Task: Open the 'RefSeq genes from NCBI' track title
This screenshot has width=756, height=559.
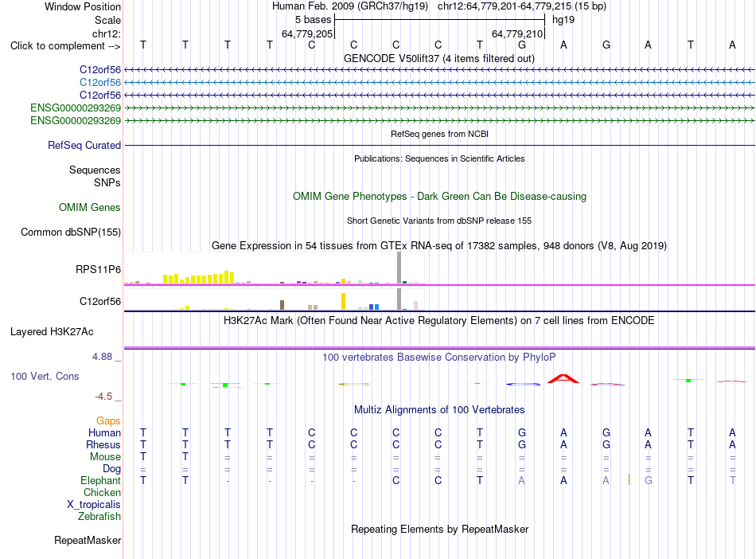Action: [439, 134]
